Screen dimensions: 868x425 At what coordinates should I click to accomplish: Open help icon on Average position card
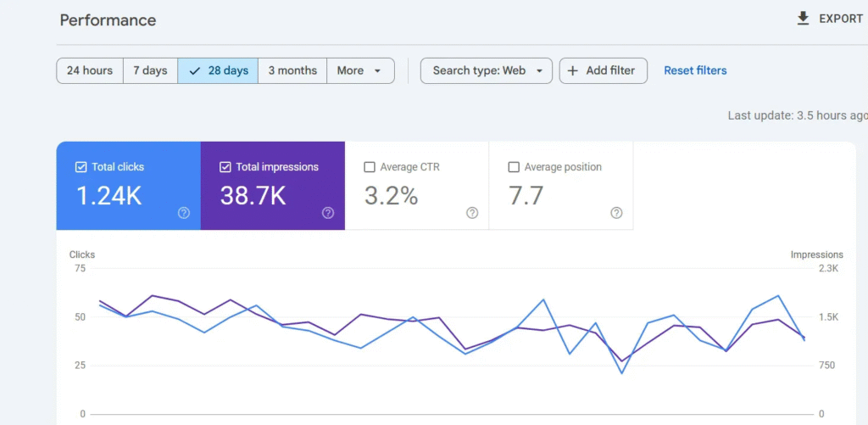pos(616,213)
